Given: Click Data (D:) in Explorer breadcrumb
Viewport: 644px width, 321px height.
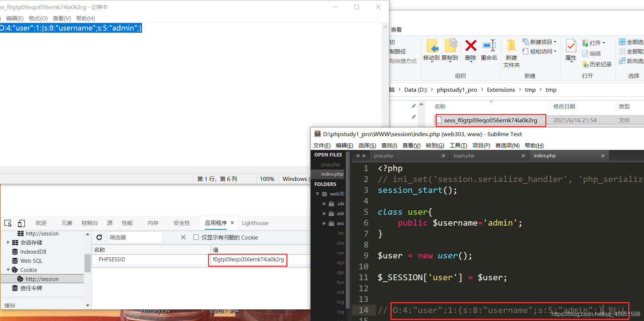Looking at the screenshot, I should [x=415, y=90].
